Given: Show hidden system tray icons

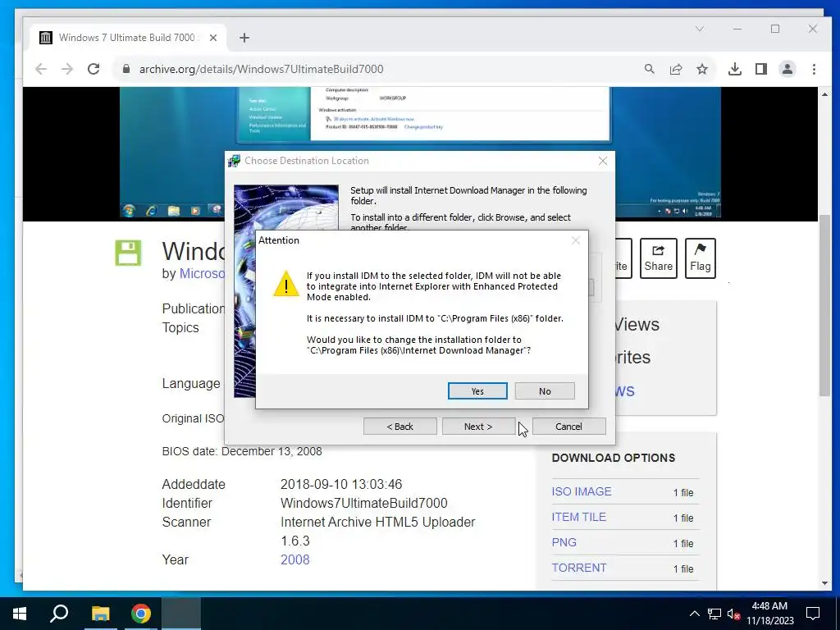Looking at the screenshot, I should click(x=694, y=614).
